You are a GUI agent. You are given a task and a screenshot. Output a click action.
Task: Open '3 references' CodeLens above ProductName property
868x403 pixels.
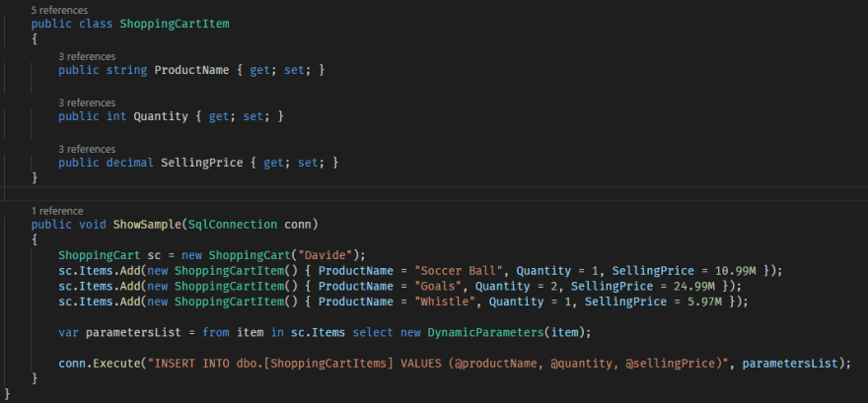coord(87,56)
